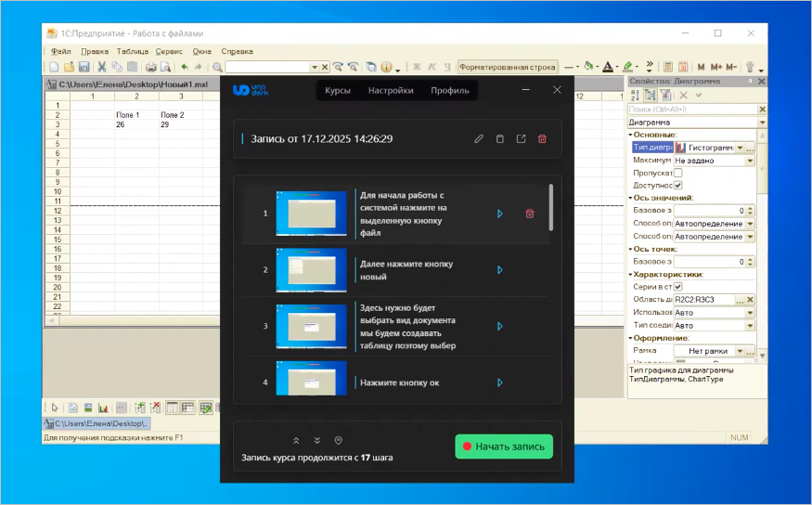Click the Новый1.mxl window tab at the bottom
The width and height of the screenshot is (812, 505).
[x=97, y=423]
